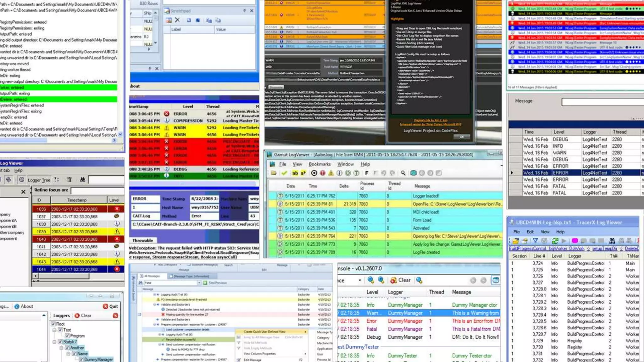Open the Bookmarks menu in Gamut LogViewer

click(x=319, y=164)
